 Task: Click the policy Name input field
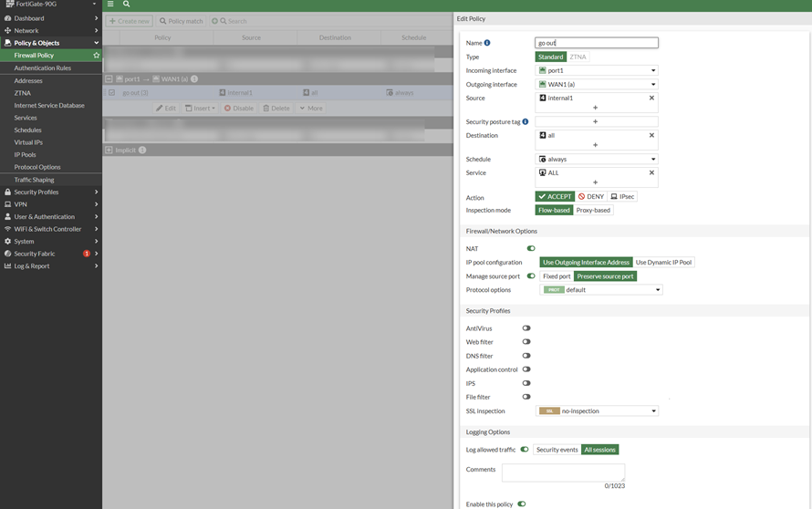pos(597,43)
